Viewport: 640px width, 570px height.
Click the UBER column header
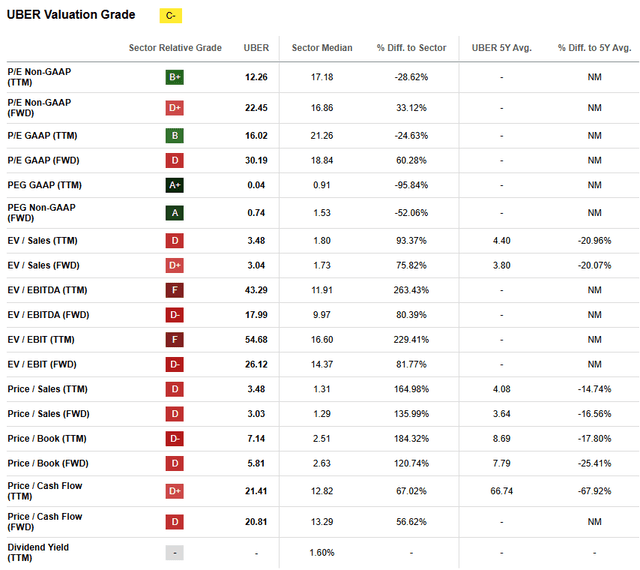coord(256,48)
